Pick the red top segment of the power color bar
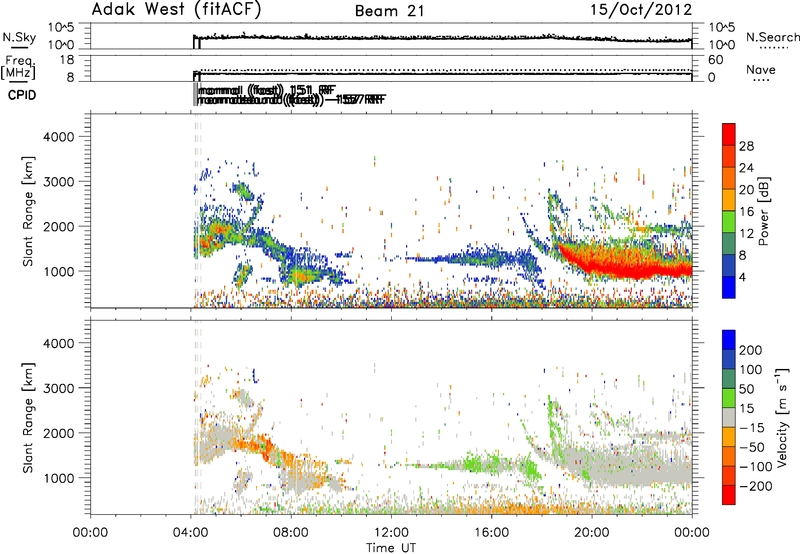 [729, 134]
